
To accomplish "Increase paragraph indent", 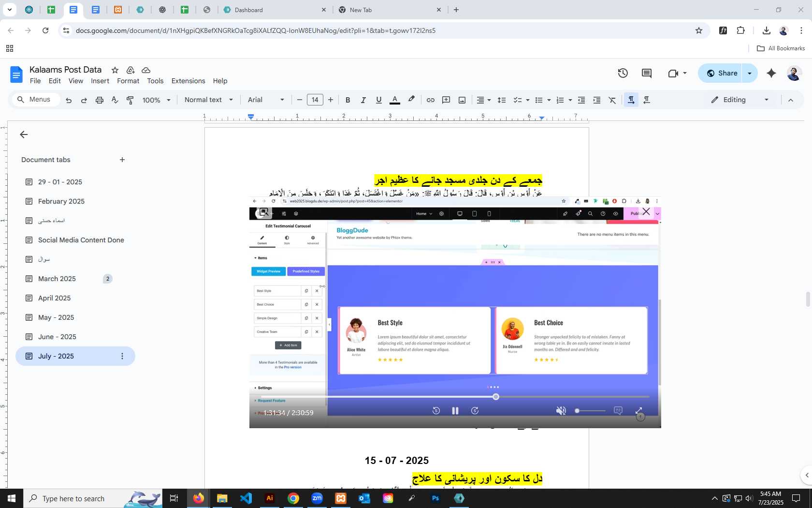I will 597,100.
